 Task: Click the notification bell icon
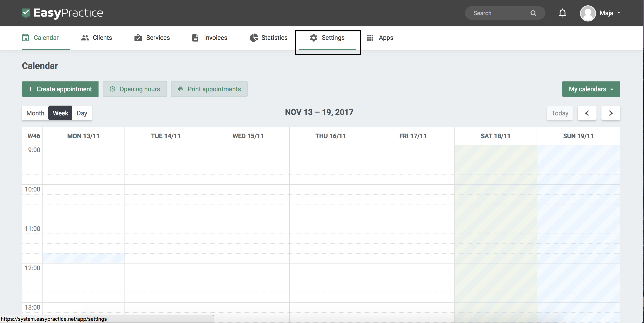click(x=562, y=13)
